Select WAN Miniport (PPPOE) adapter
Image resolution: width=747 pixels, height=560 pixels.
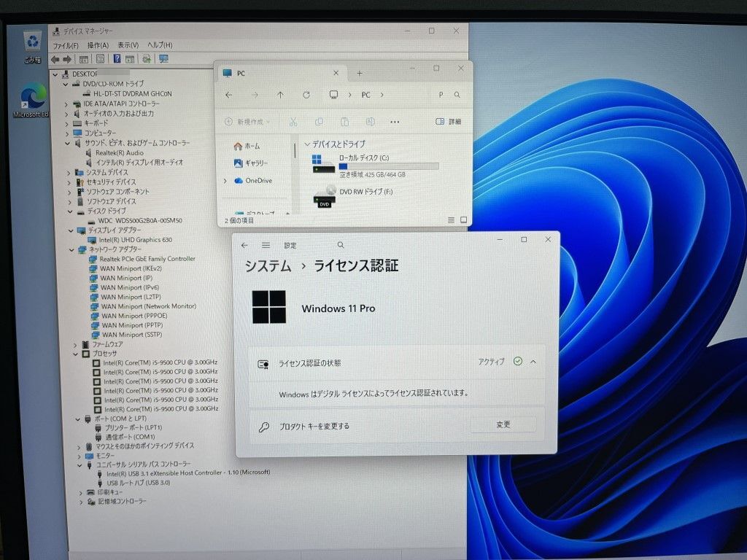tap(134, 316)
